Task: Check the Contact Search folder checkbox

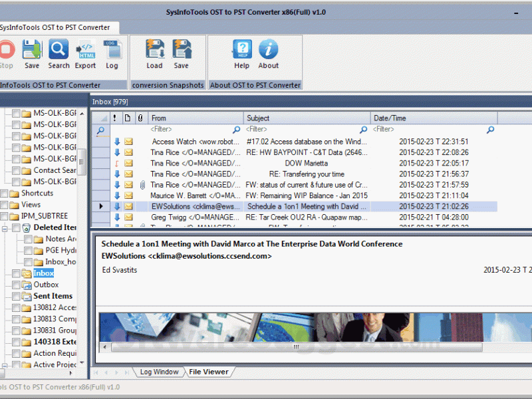Action: [16, 170]
